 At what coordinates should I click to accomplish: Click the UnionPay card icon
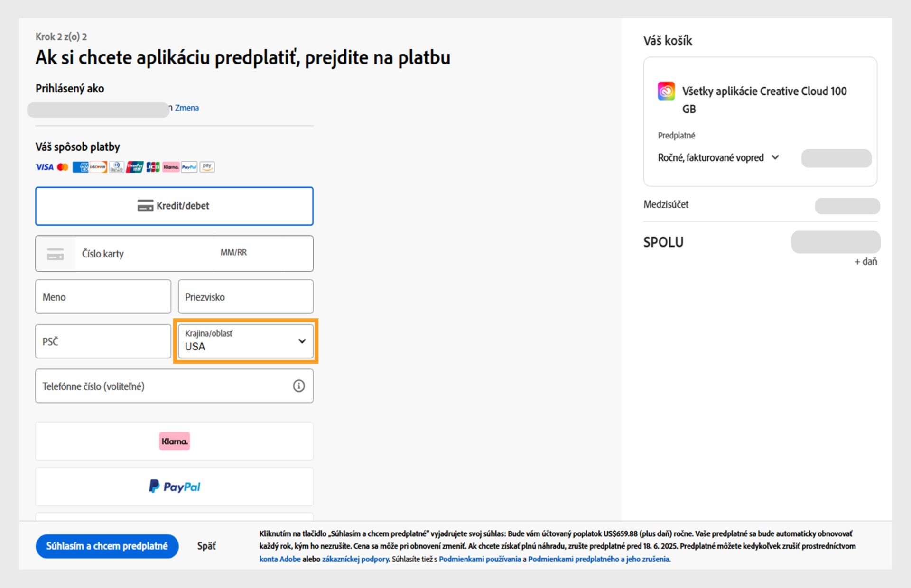tap(135, 167)
